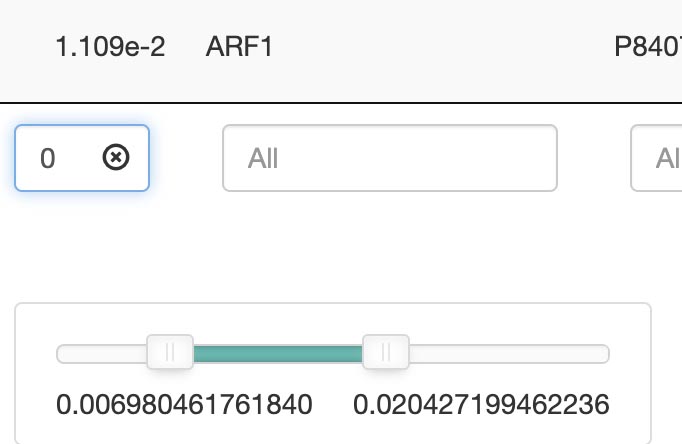The height and width of the screenshot is (444, 682).
Task: Click the gap between the All filter and right filter box
Action: (x=593, y=158)
